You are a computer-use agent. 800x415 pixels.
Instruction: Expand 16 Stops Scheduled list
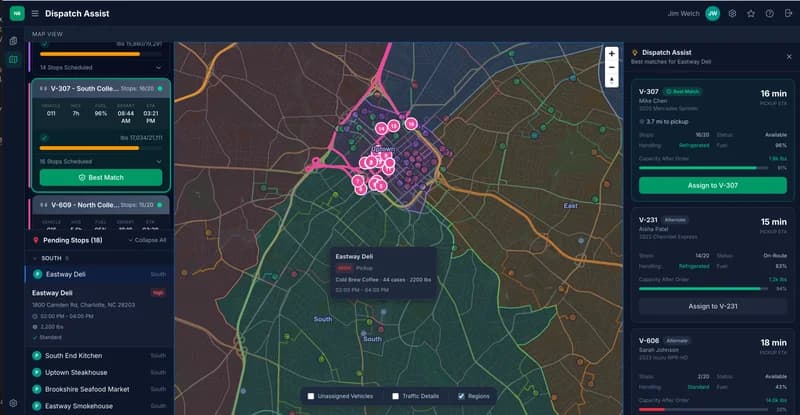point(158,162)
